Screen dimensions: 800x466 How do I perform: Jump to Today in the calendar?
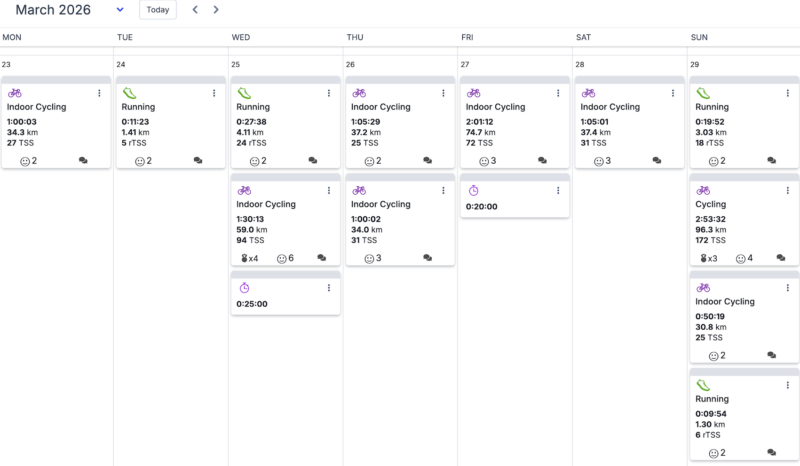coord(157,10)
